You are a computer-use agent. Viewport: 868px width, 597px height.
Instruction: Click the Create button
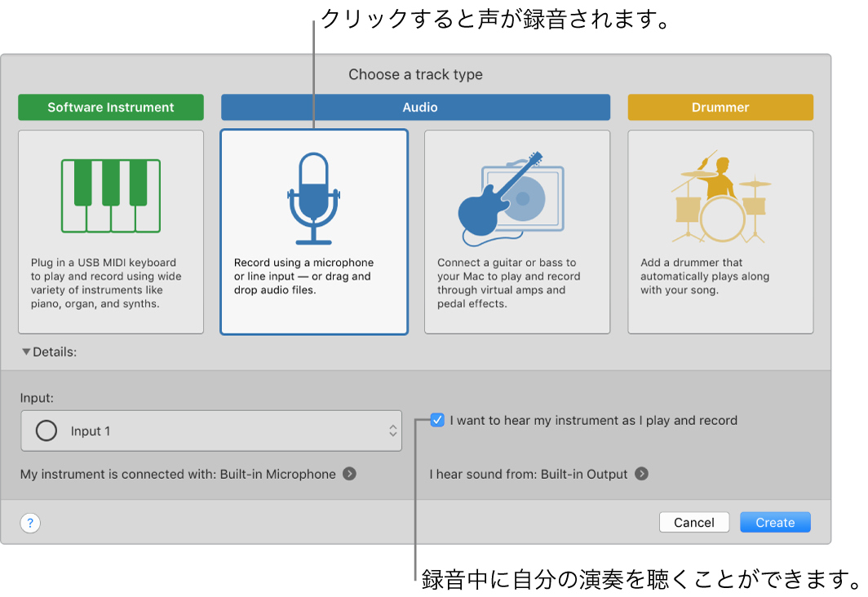click(774, 522)
